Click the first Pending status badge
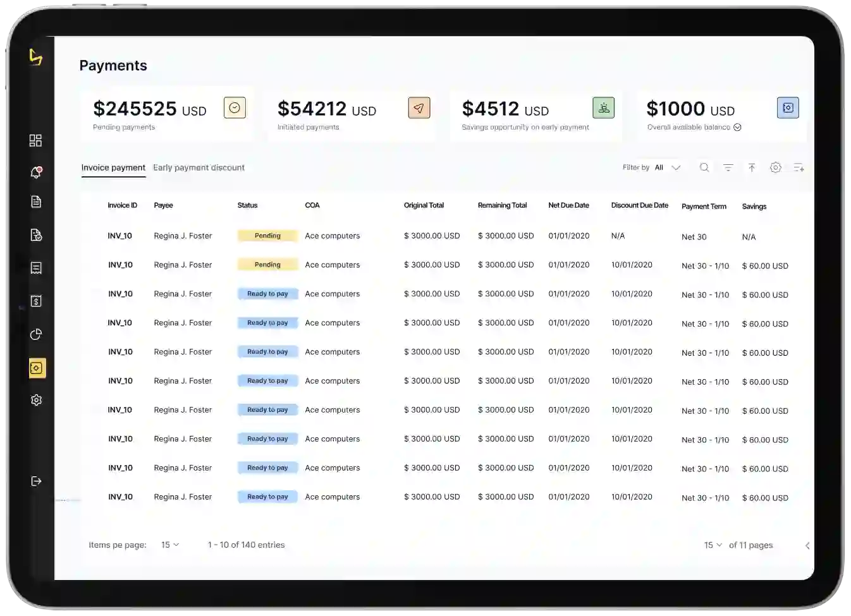 click(267, 236)
